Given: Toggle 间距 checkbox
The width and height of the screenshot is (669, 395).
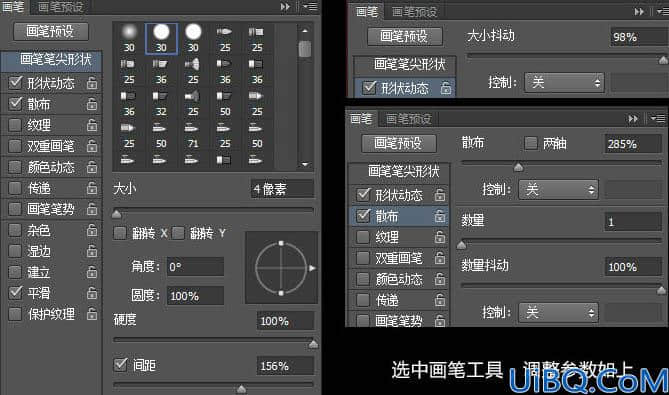Looking at the screenshot, I should click(x=121, y=364).
